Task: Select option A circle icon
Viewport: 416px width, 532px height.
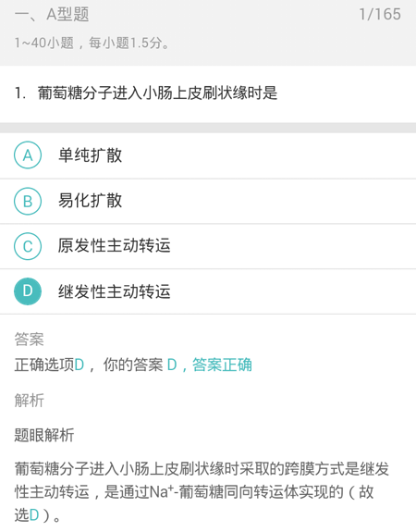Action: tap(28, 155)
